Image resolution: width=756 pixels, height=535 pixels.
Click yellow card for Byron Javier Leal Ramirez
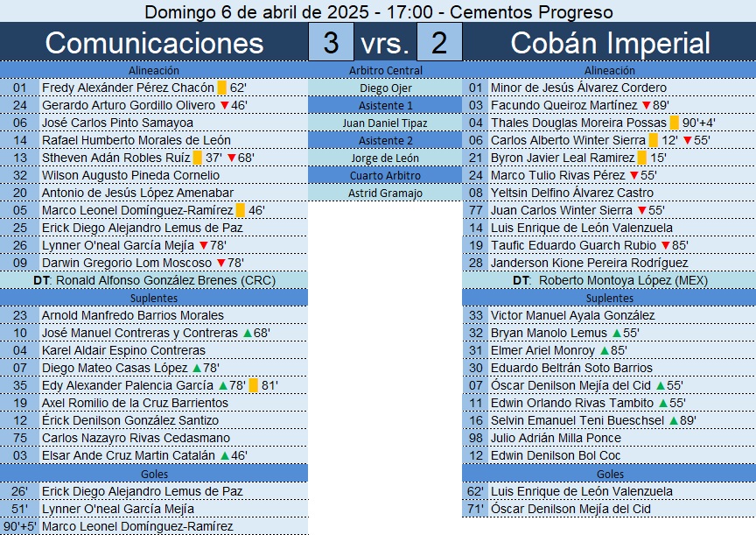click(641, 158)
